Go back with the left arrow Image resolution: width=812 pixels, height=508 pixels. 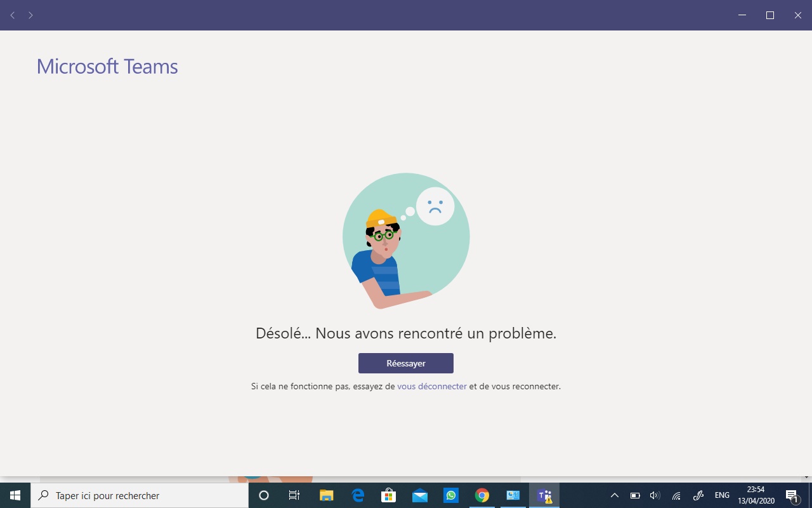[x=13, y=15]
